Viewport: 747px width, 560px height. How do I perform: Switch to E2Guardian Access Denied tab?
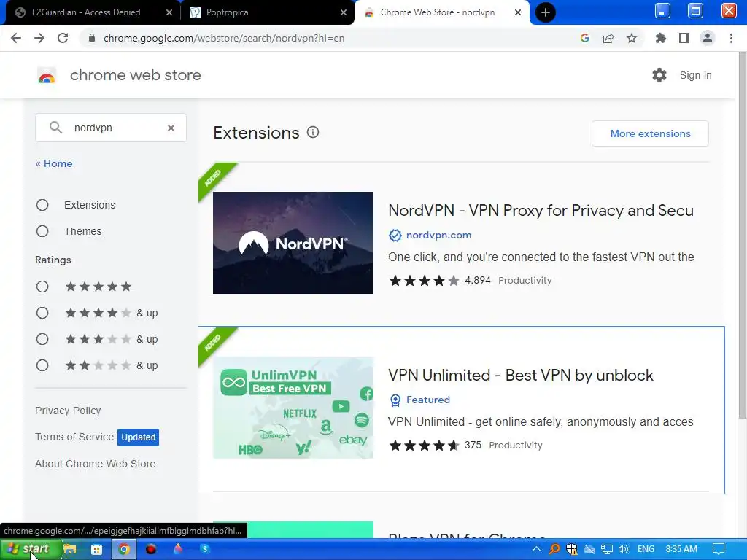[86, 12]
